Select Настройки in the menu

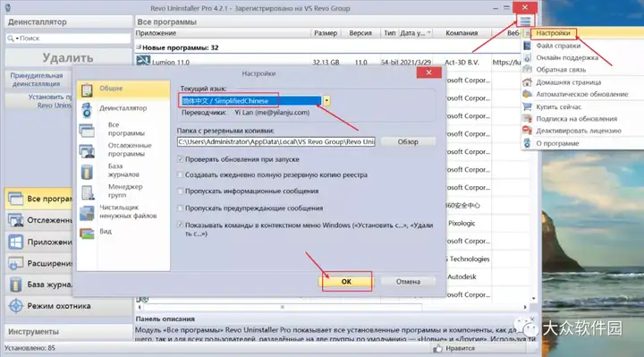tap(553, 33)
